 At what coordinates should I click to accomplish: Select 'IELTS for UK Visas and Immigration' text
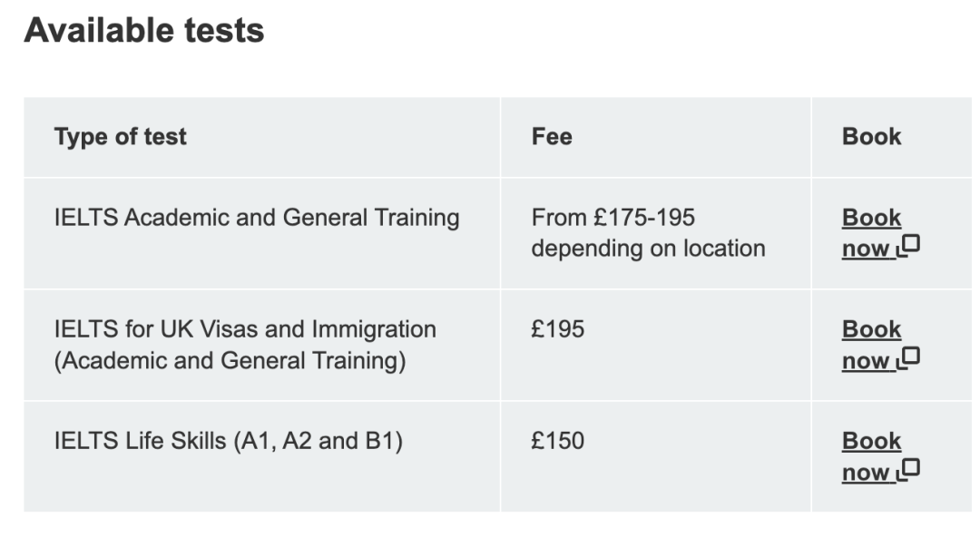tap(245, 329)
